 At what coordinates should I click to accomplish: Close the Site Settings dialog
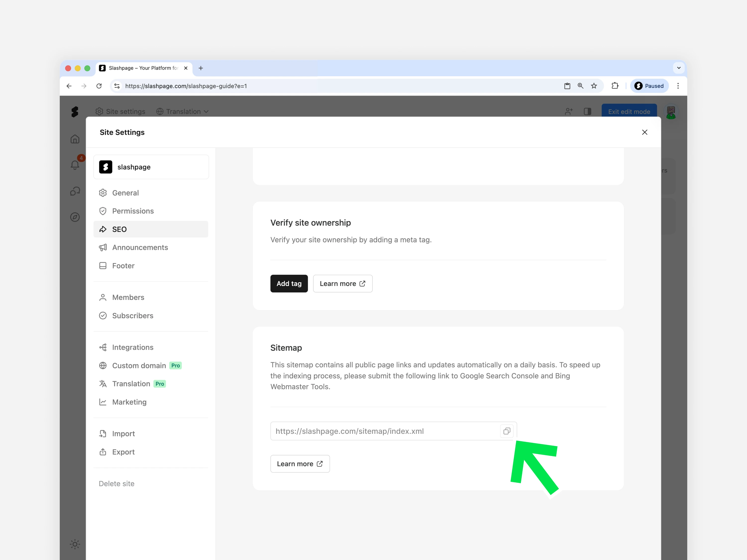644,132
